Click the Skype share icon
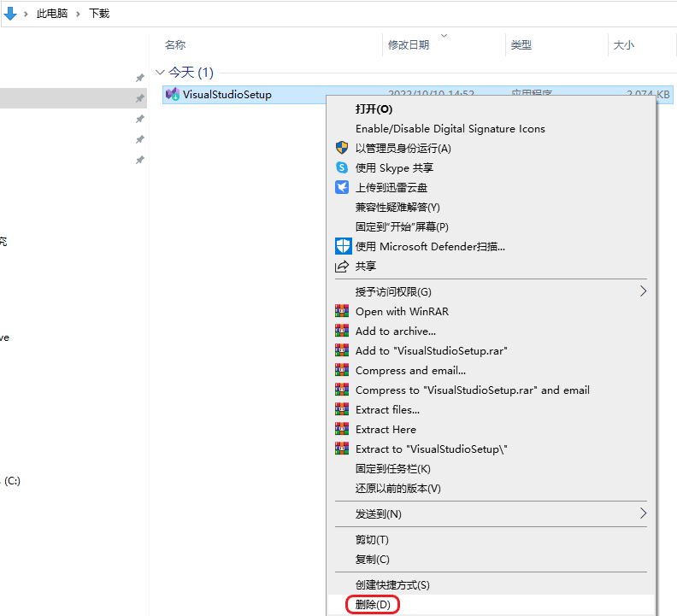The width and height of the screenshot is (677, 616). point(342,167)
